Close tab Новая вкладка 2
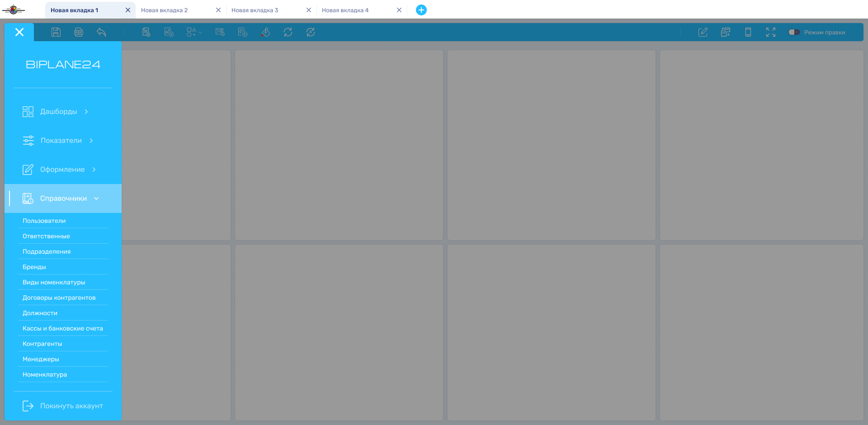 point(218,10)
